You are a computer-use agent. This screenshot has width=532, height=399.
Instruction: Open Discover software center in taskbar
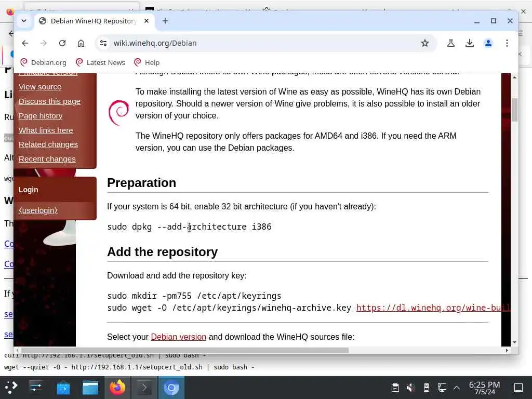tap(63, 388)
